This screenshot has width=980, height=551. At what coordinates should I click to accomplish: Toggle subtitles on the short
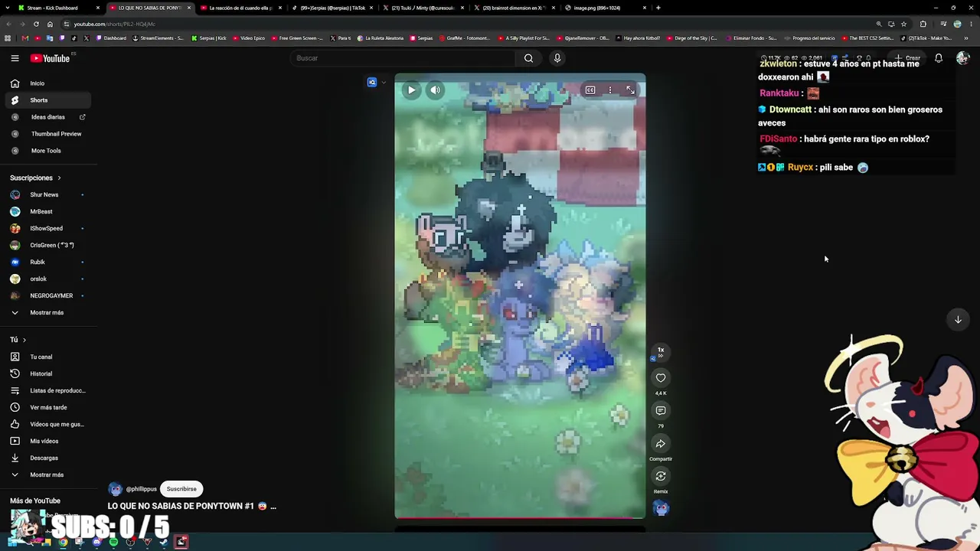(590, 90)
